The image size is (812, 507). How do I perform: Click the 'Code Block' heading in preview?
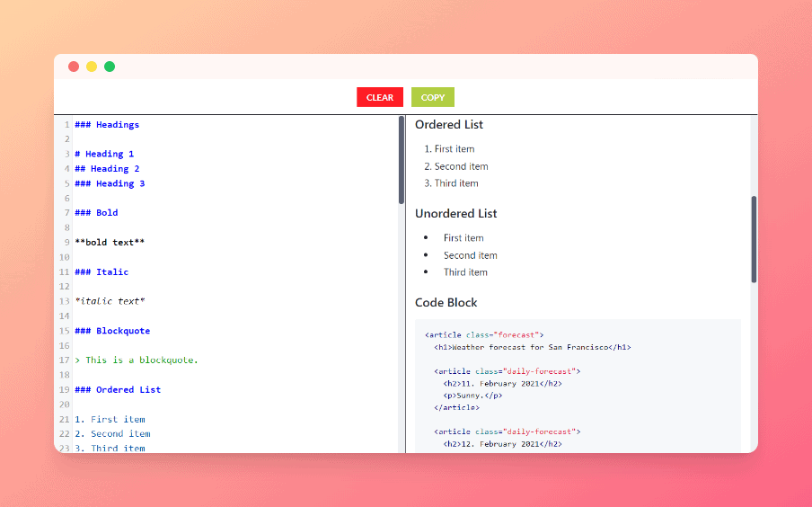(x=446, y=303)
